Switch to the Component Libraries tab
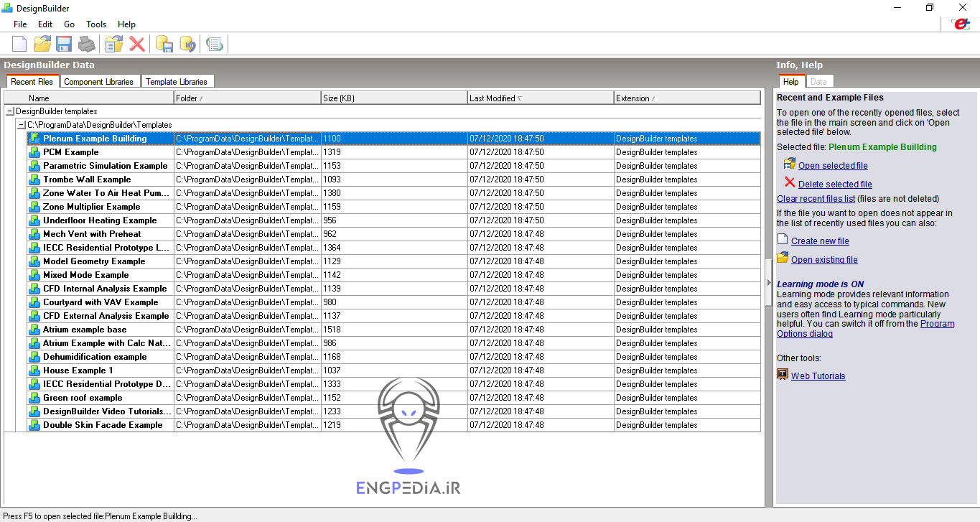Viewport: 980px width, 522px height. 99,81
